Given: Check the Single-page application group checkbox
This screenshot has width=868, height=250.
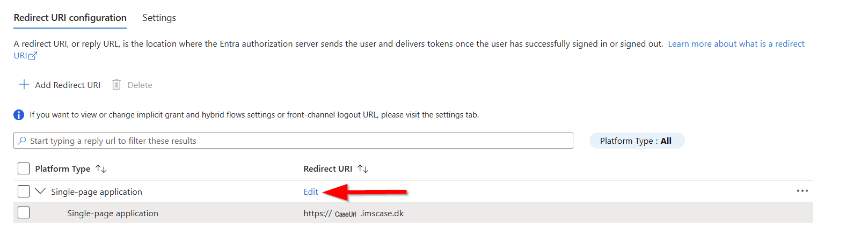Looking at the screenshot, I should coord(24,192).
